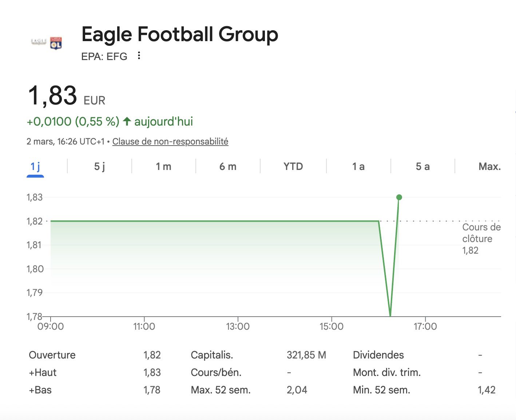Click the EPA: EFG ticker text
516x420 pixels.
[x=104, y=56]
